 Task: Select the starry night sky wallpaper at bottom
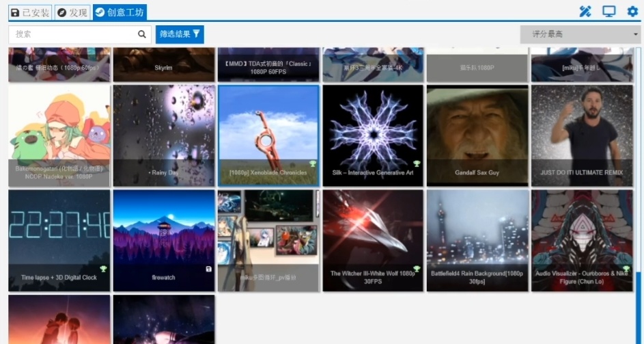164,319
